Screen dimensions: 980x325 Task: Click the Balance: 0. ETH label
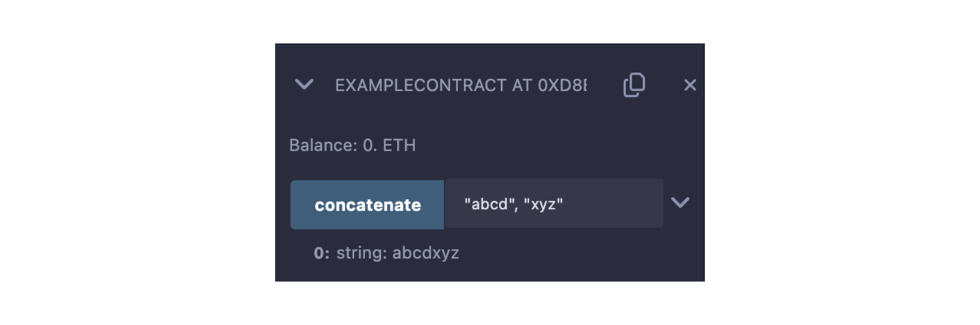coord(352,146)
